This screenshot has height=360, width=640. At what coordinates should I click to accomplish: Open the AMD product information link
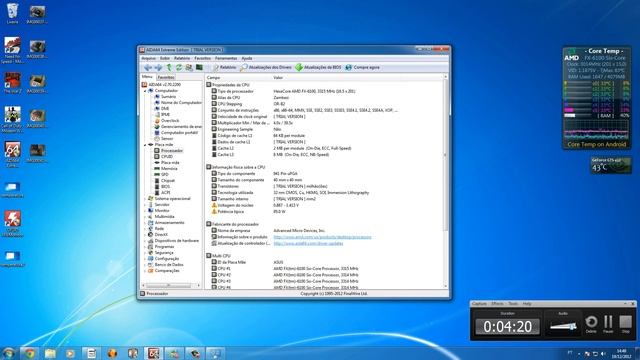click(322, 237)
